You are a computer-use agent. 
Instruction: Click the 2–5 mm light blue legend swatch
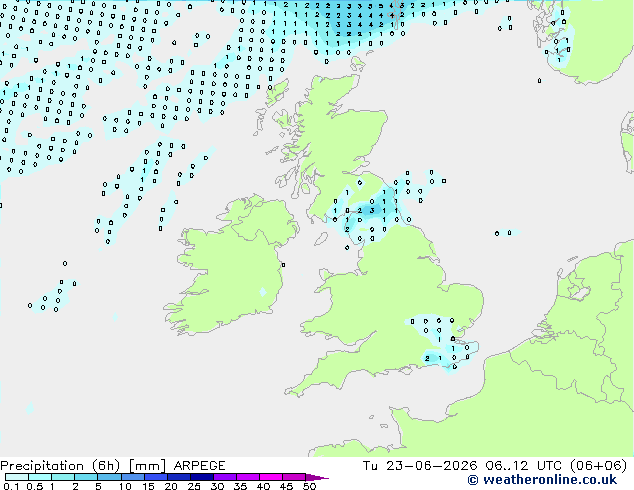(x=86, y=477)
